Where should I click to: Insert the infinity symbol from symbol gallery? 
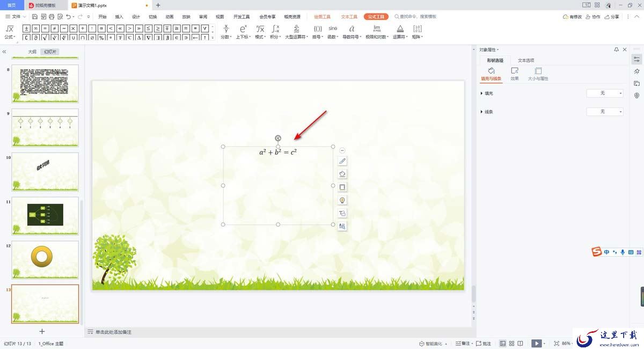[x=35, y=28]
